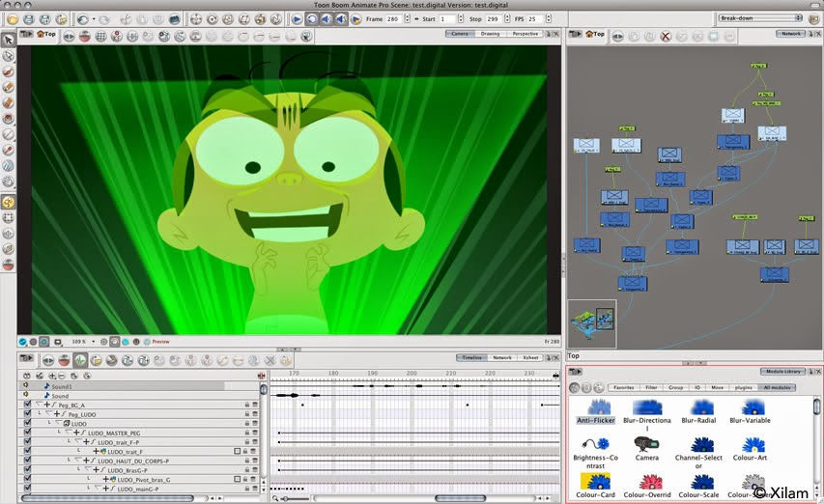
Task: Collapse the LUDO group layer triangle
Action: click(x=58, y=423)
